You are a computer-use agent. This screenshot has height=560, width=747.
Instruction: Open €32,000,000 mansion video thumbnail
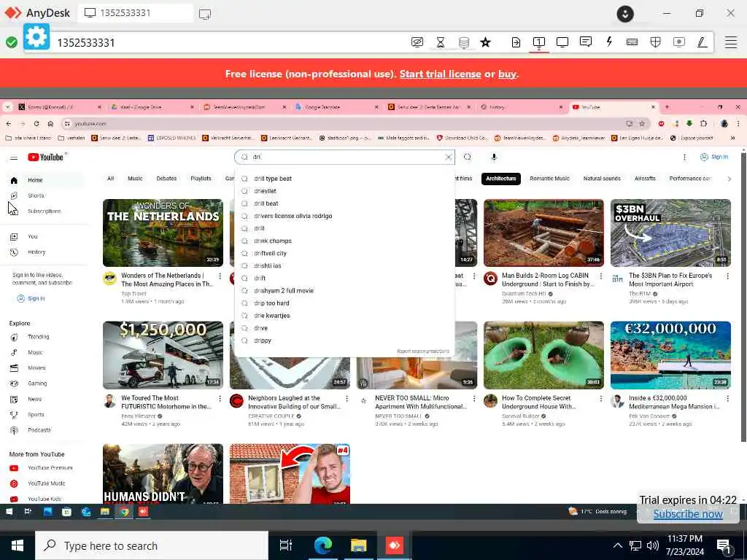(x=670, y=355)
